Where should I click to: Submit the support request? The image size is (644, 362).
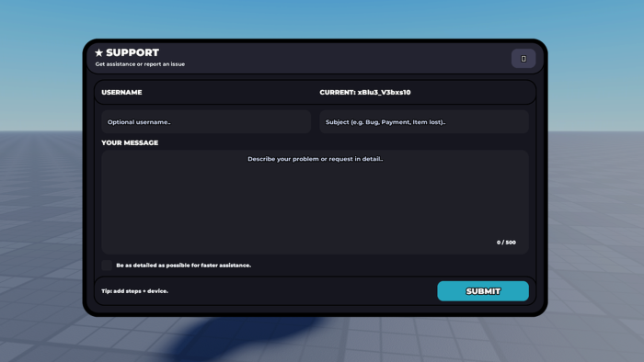click(x=483, y=291)
